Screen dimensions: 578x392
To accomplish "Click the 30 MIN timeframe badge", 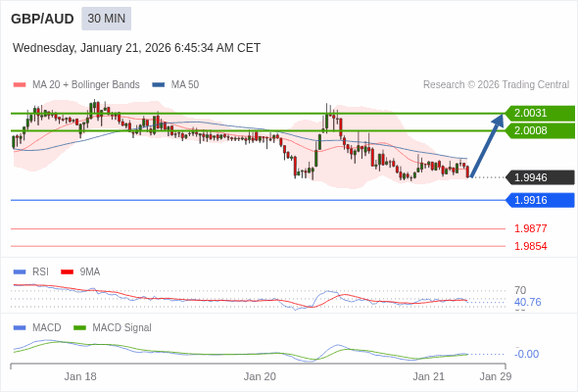I will (106, 19).
